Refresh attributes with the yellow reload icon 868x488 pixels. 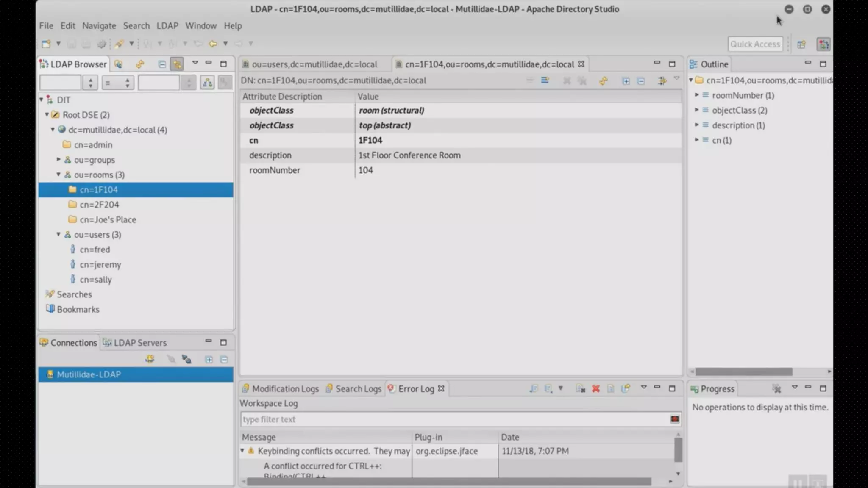603,80
